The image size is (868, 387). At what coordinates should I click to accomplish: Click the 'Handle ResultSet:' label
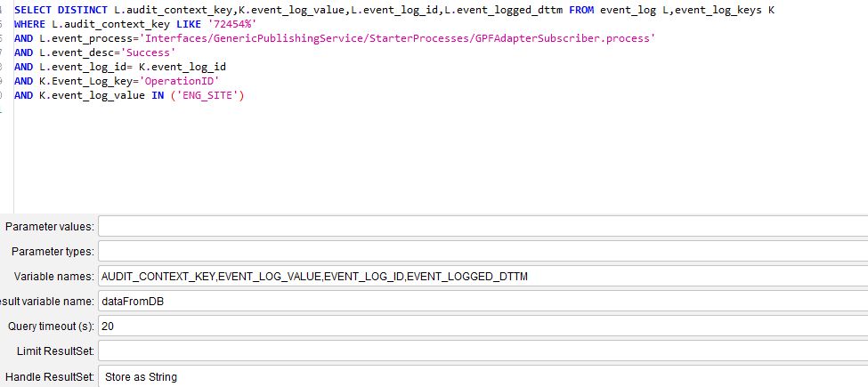click(x=49, y=377)
